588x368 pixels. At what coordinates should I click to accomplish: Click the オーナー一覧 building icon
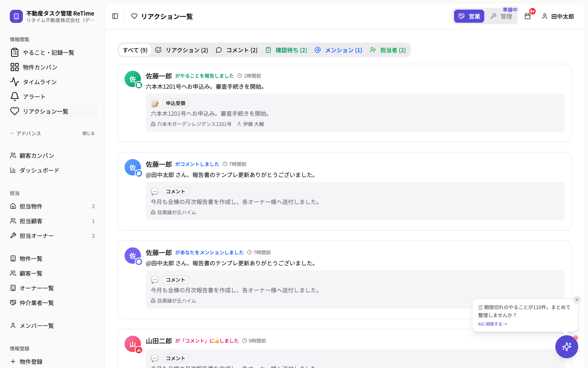[13, 288]
